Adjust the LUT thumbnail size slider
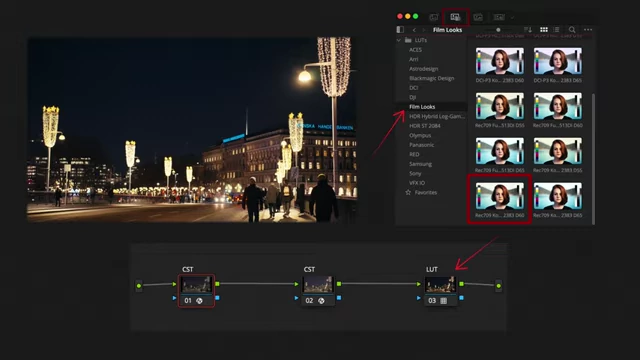The height and width of the screenshot is (360, 640). coord(498,30)
